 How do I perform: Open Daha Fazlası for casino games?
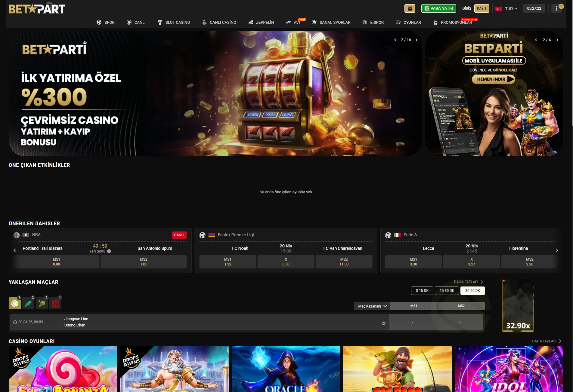547,341
